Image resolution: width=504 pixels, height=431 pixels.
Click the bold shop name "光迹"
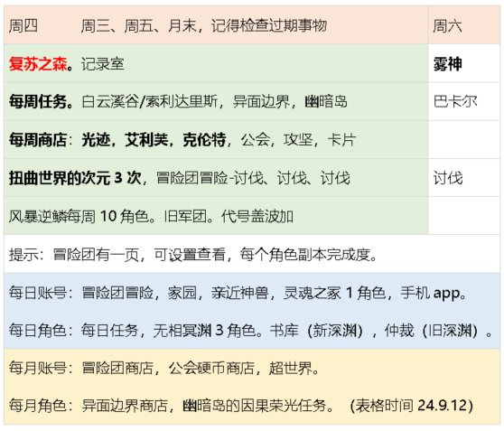pyautogui.click(x=96, y=140)
